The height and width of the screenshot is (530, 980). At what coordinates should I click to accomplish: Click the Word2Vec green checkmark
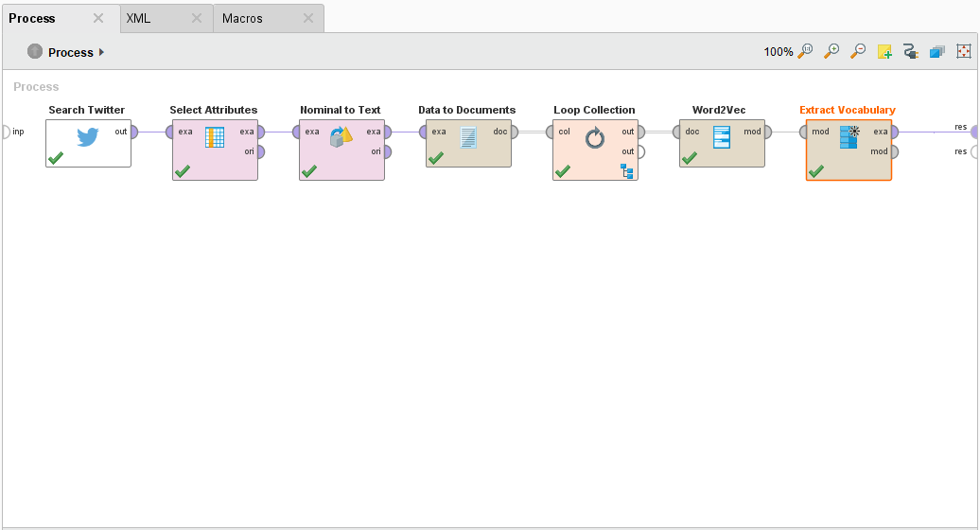pyautogui.click(x=690, y=158)
